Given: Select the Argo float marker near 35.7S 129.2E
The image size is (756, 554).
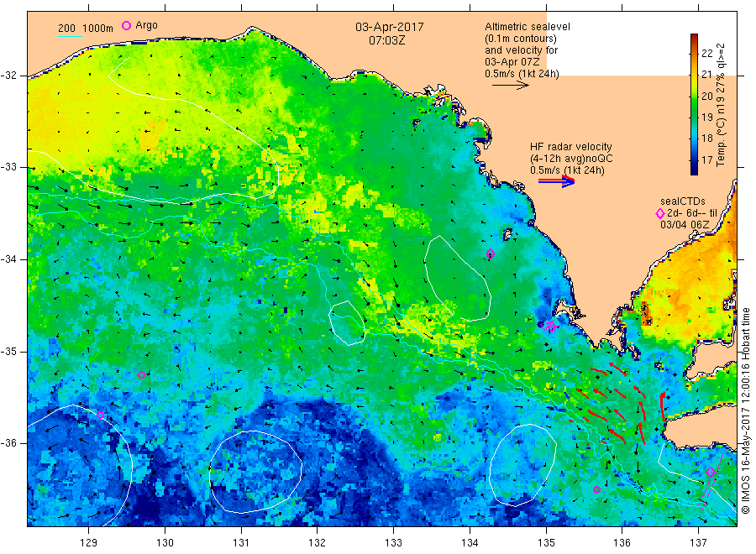Looking at the screenshot, I should (100, 415).
